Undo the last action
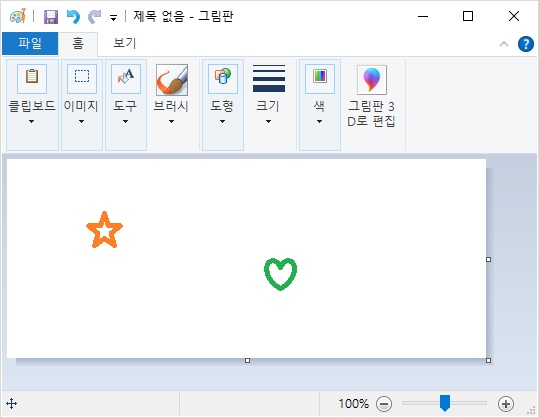 coord(73,16)
